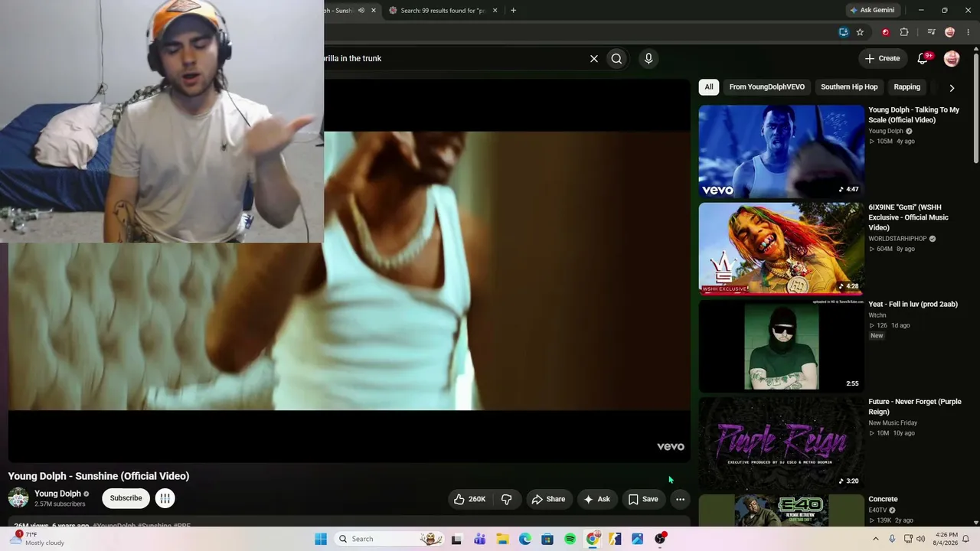Click Young Dolph channel name below video
Viewport: 980px width, 551px height.
tap(57, 494)
